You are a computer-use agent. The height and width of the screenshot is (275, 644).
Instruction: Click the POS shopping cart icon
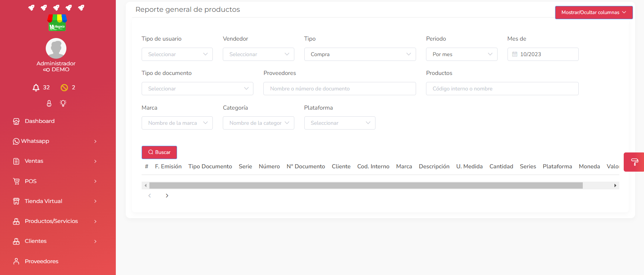click(16, 181)
